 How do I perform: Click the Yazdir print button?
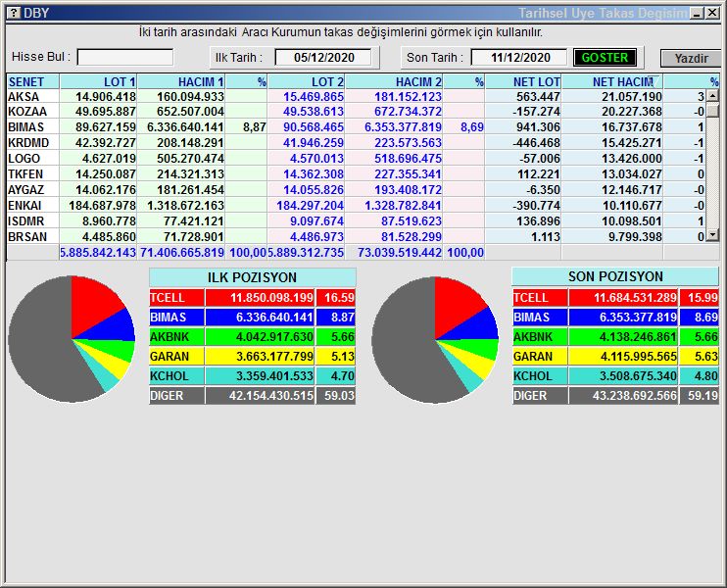coord(691,59)
